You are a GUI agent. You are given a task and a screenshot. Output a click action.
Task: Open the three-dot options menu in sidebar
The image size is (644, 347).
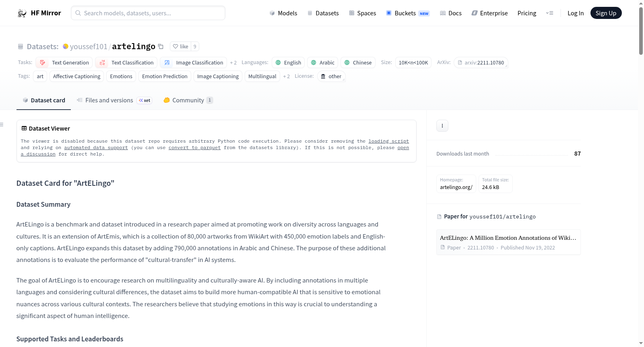[442, 126]
